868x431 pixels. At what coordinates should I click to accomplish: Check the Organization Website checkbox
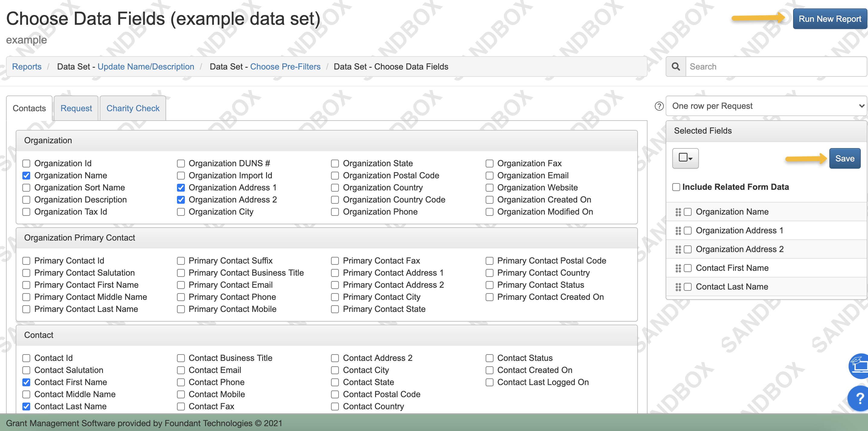pos(490,188)
